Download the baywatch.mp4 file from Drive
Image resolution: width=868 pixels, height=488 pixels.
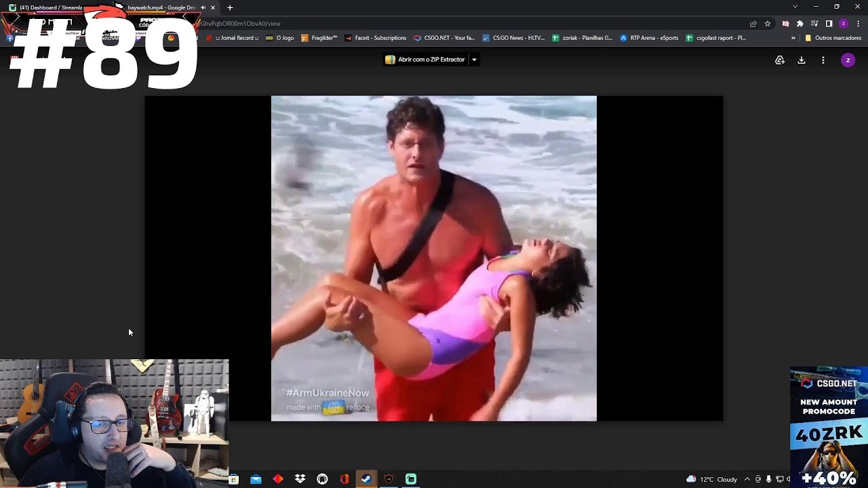point(802,60)
